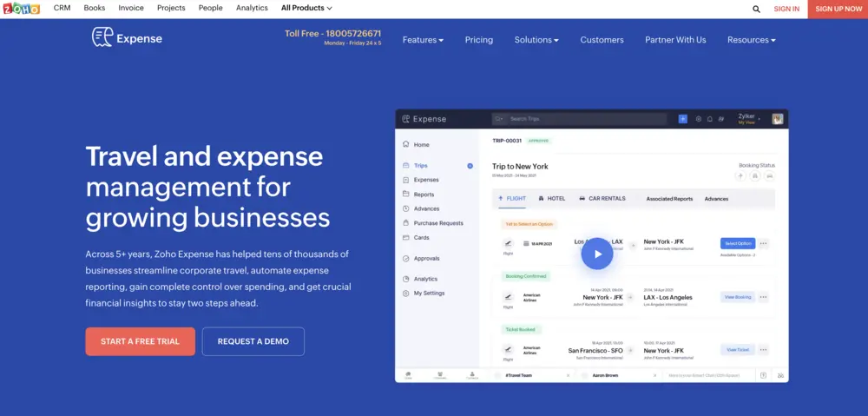Click REQUEST A DEMO button
The height and width of the screenshot is (416, 868).
[x=253, y=341]
